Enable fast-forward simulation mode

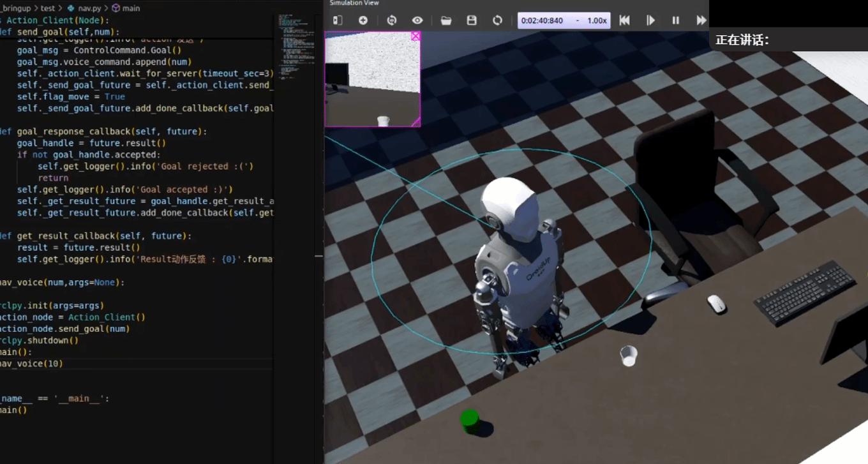tap(701, 20)
